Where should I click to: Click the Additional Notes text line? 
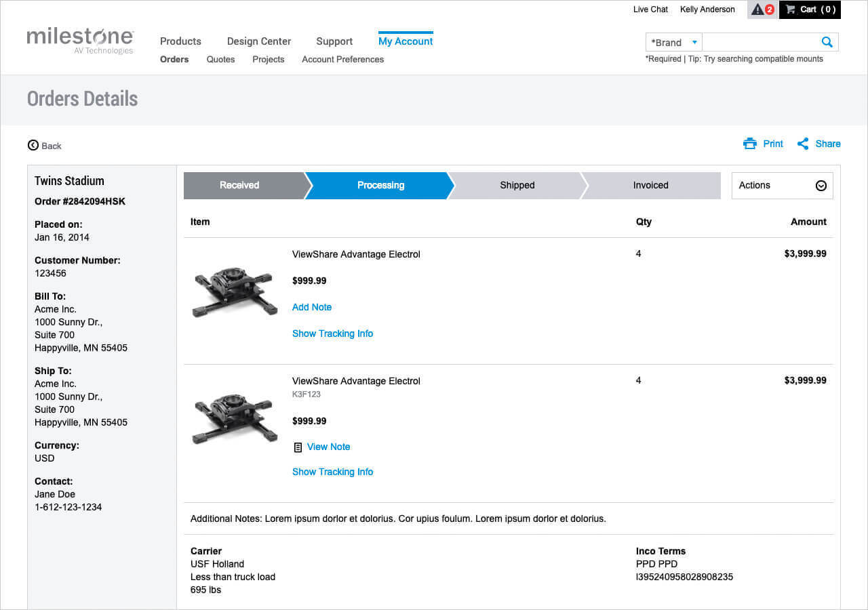(x=398, y=518)
